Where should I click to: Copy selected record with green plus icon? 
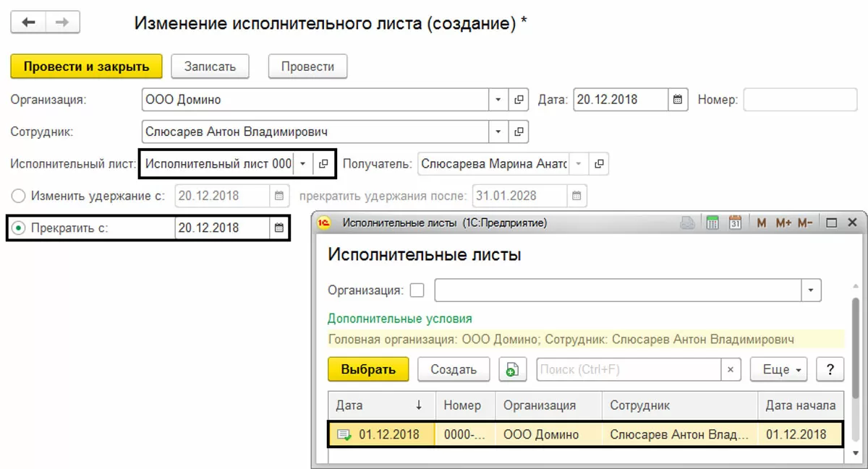pos(511,369)
